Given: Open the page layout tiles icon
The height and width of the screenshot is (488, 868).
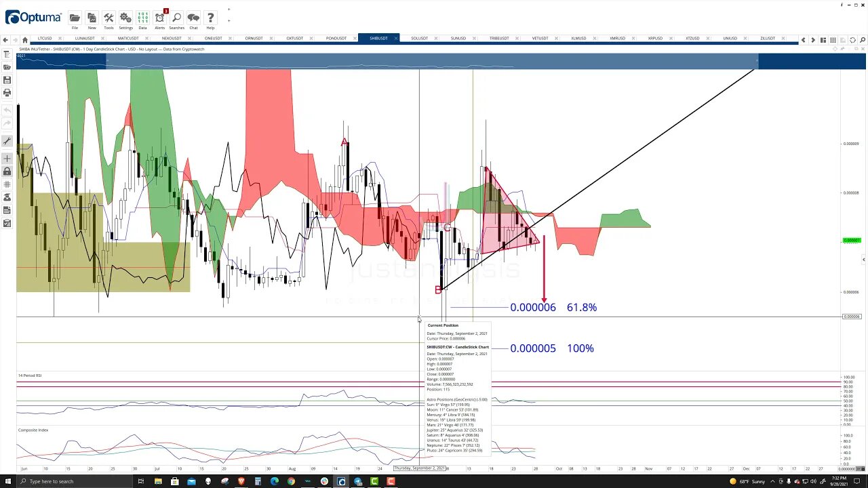Looking at the screenshot, I should 823,40.
